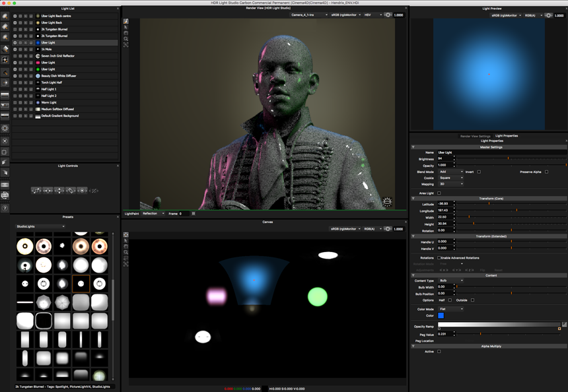Click the topmost light creation icon in left toolbar

[x=5, y=16]
